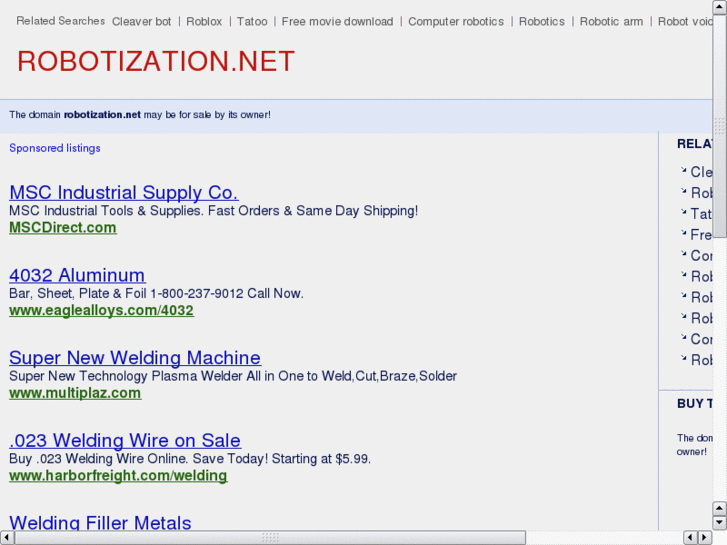Open Free movie download related search
The width and height of the screenshot is (727, 545).
(x=337, y=22)
